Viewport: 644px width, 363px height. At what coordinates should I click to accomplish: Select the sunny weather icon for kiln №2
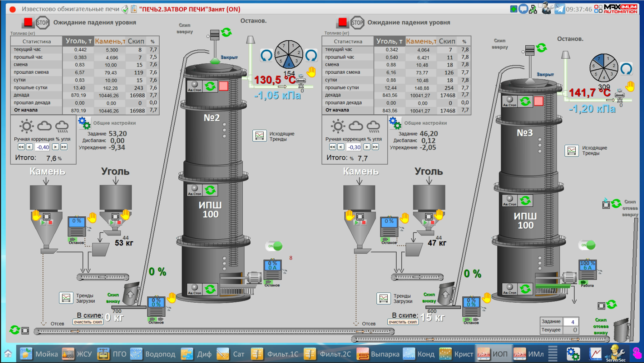pyautogui.click(x=27, y=126)
